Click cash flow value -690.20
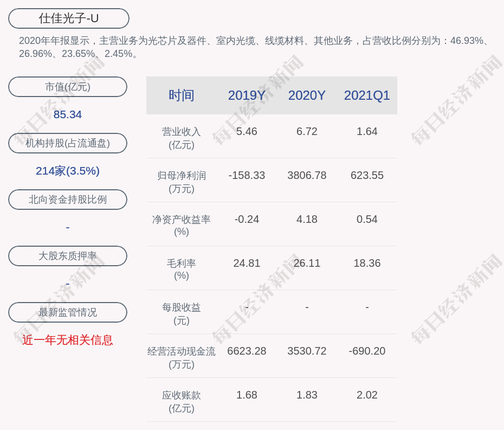The height and width of the screenshot is (430, 504). pyautogui.click(x=367, y=351)
